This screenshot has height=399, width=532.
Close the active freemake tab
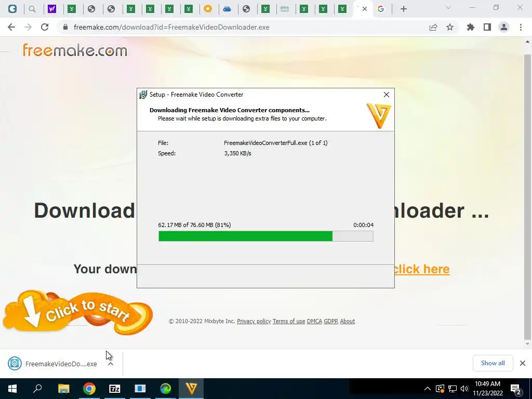coord(365,9)
